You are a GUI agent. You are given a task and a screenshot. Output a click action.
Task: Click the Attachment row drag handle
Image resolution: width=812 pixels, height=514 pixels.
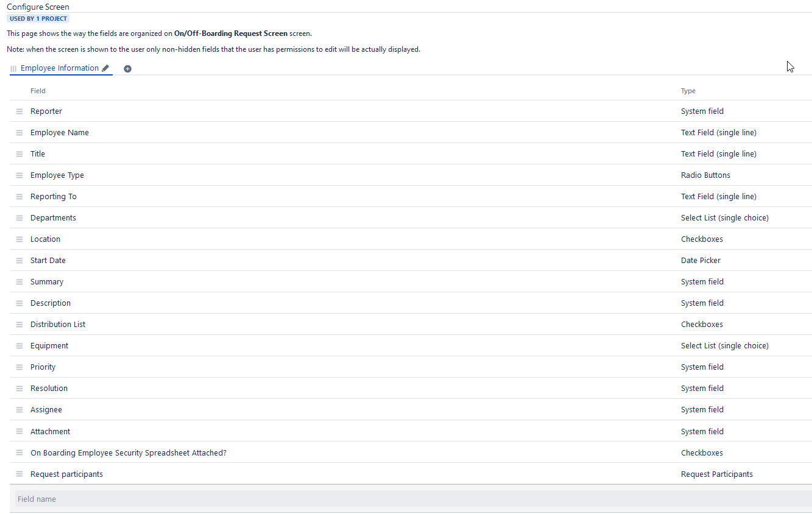pos(19,432)
